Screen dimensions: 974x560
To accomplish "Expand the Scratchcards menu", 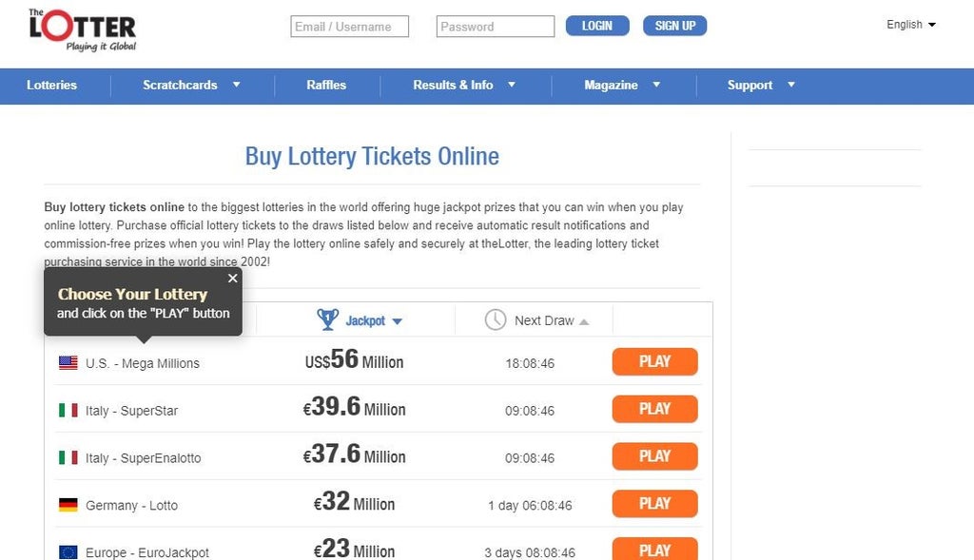I will 191,85.
